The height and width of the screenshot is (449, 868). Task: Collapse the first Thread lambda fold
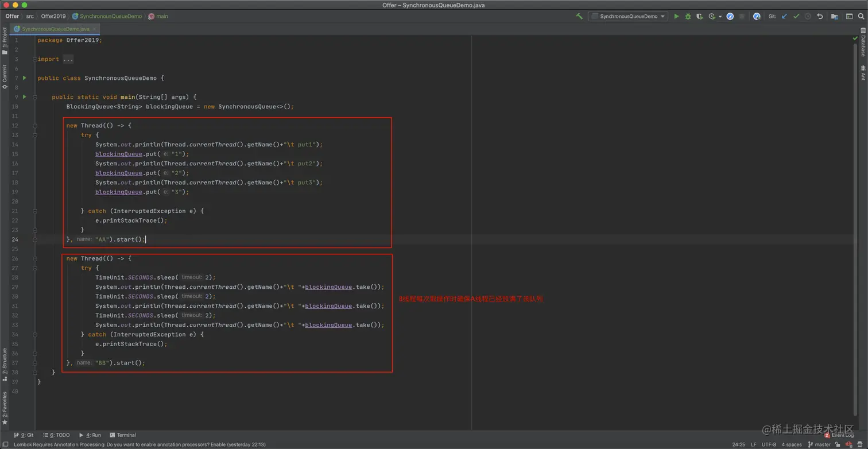click(35, 126)
